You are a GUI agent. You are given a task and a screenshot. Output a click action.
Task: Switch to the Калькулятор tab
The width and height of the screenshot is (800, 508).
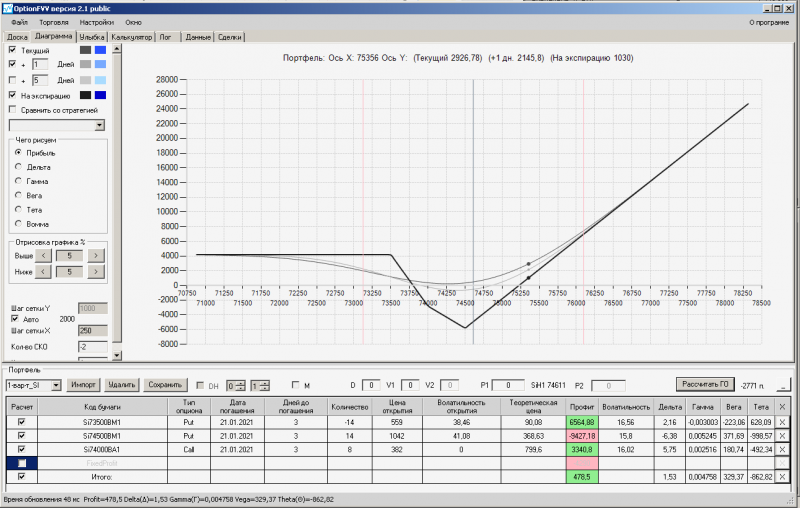pyautogui.click(x=132, y=37)
